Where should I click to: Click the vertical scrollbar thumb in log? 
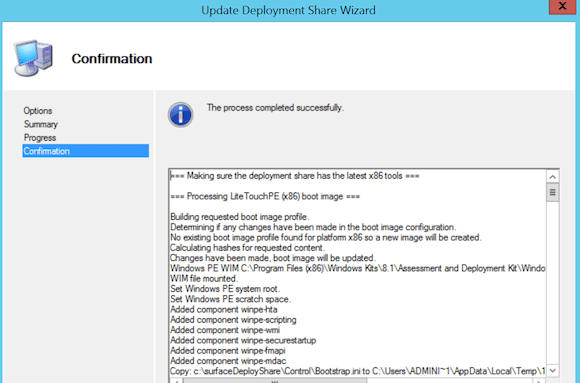(553, 192)
